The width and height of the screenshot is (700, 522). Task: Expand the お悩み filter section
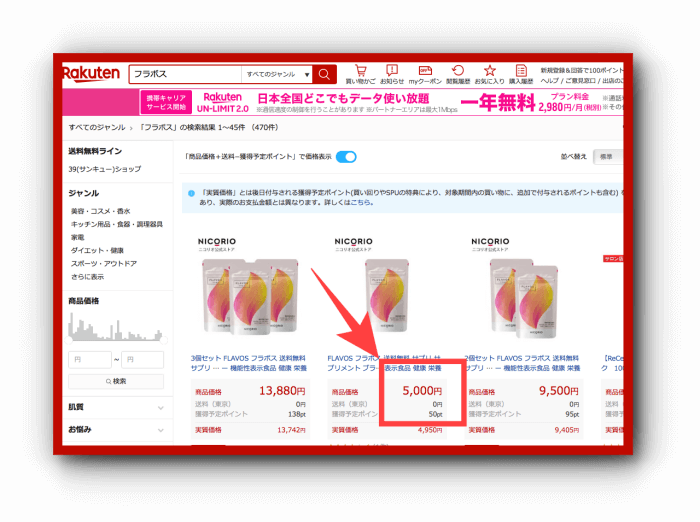[116, 429]
